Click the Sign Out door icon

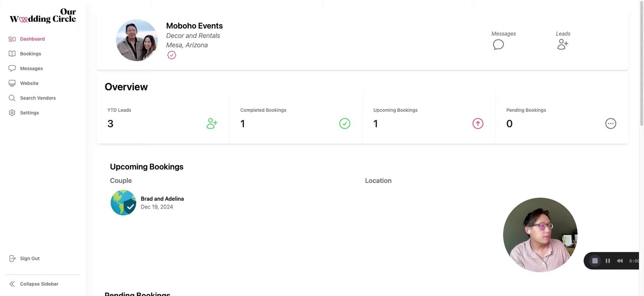tap(12, 259)
